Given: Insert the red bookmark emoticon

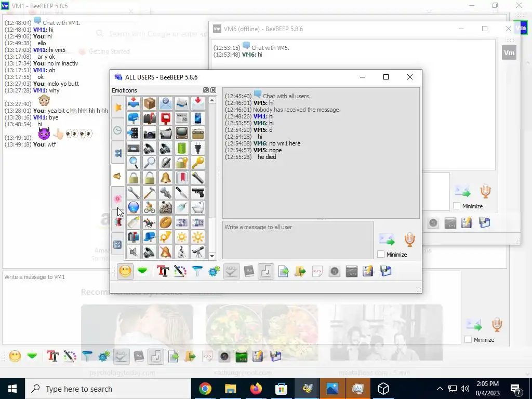Looking at the screenshot, I should click(x=181, y=178).
